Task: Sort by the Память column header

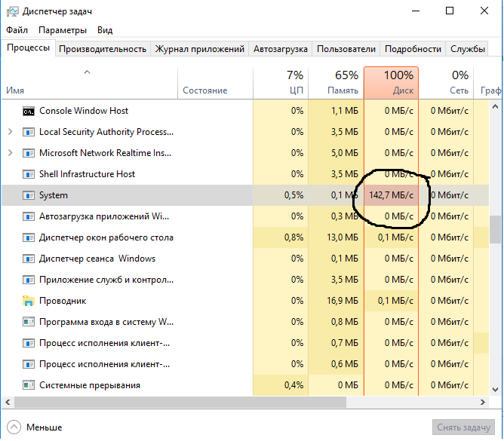Action: (336, 84)
